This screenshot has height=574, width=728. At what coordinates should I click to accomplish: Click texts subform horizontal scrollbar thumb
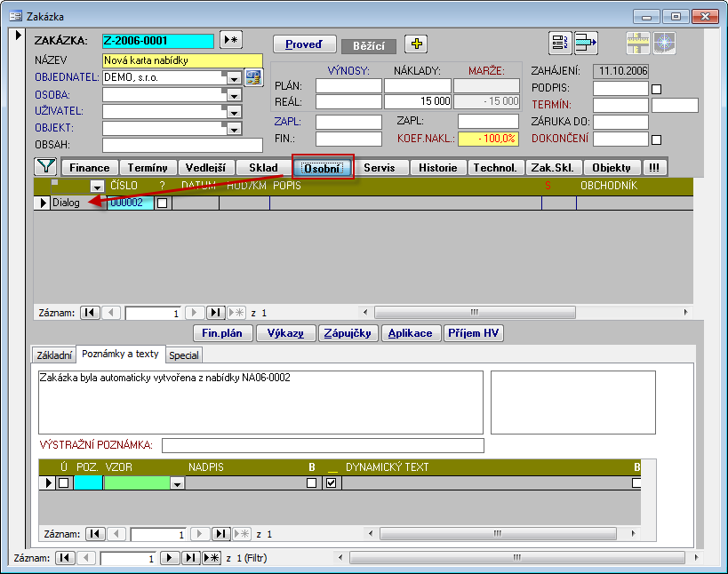(x=498, y=534)
